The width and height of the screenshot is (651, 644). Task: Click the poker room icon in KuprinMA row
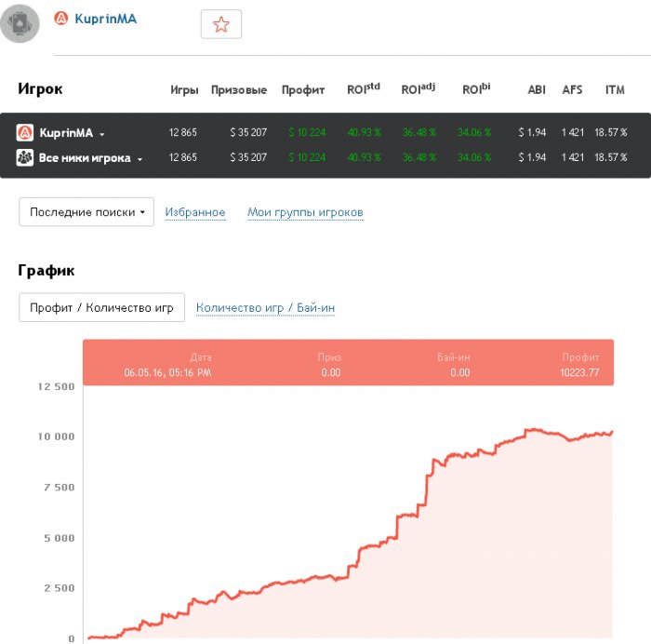point(25,133)
